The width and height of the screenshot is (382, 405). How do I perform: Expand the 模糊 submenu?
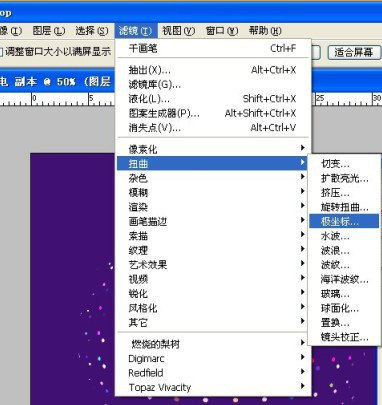tap(213, 192)
